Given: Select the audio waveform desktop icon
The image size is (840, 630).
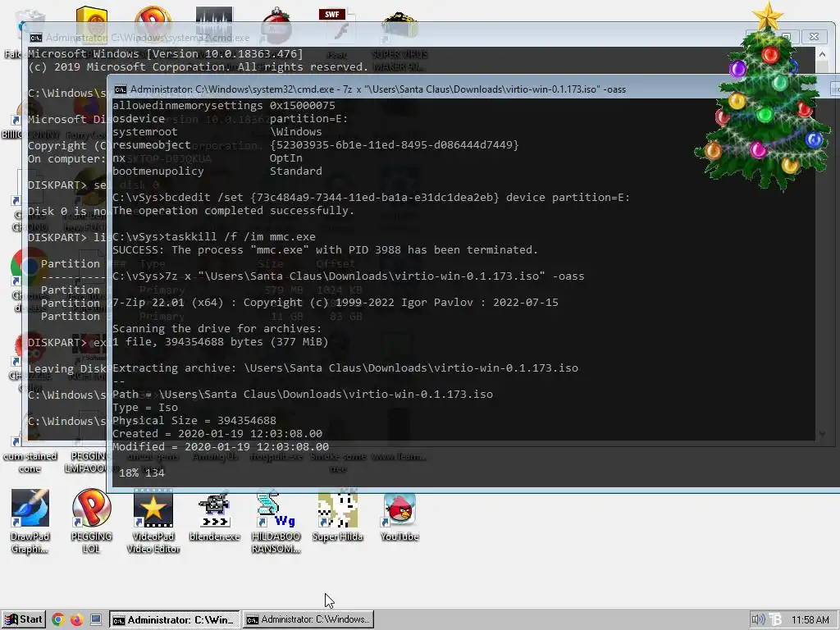Looking at the screenshot, I should pos(214,24).
